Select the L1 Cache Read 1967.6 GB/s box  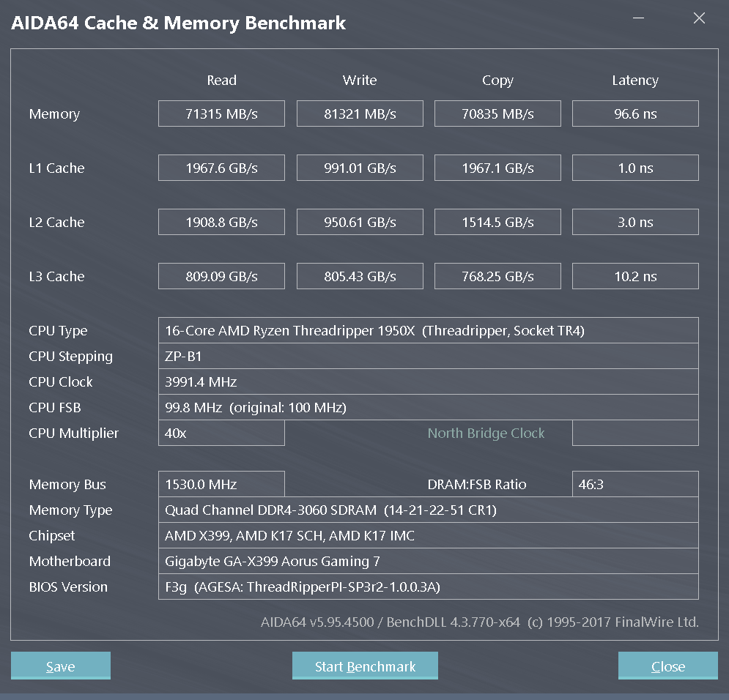click(221, 168)
